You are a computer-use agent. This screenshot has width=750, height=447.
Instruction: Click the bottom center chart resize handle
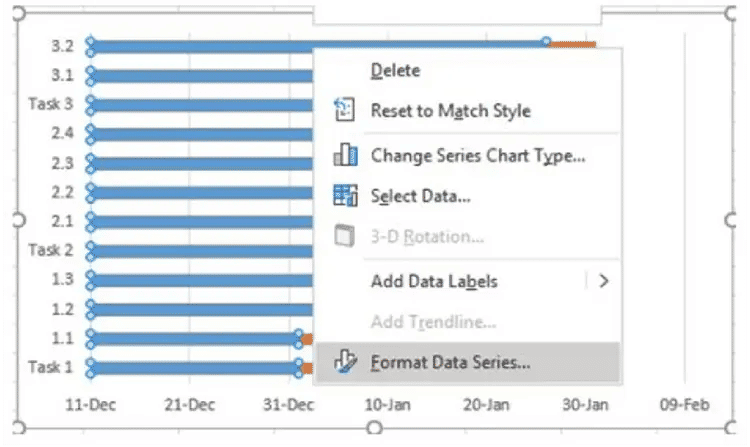[375, 427]
